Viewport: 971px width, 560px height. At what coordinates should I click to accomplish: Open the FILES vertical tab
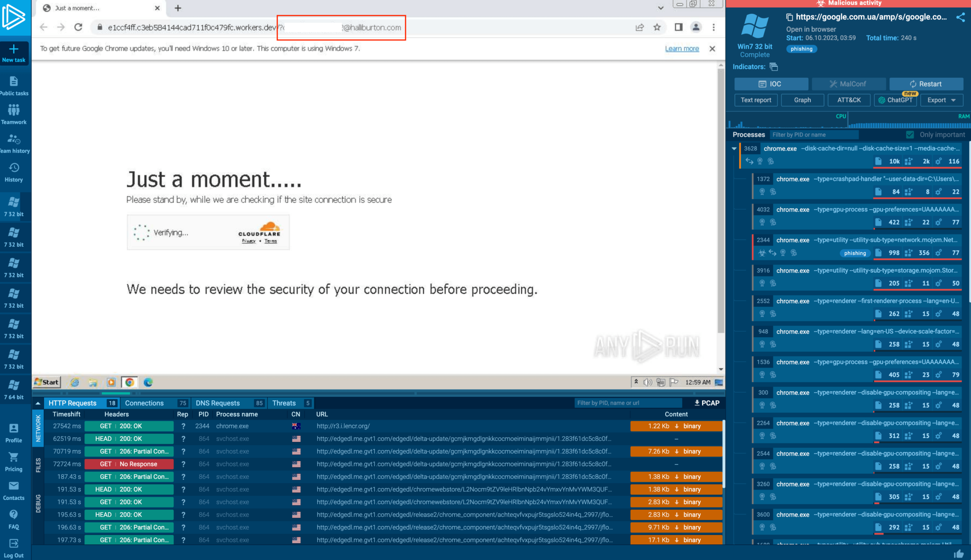[38, 465]
